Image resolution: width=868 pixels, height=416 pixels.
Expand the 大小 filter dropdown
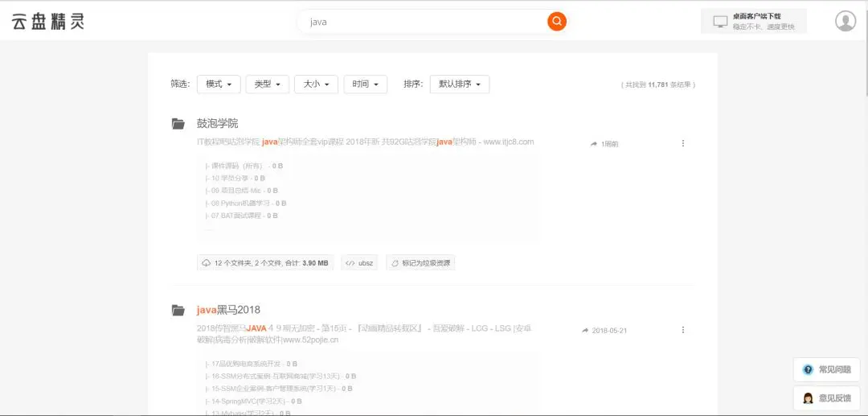(316, 84)
